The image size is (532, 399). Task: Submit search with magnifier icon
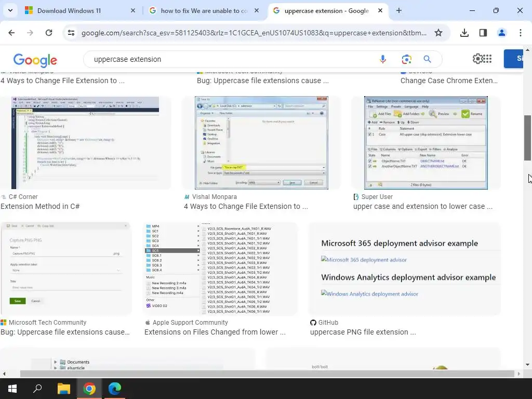click(x=427, y=59)
